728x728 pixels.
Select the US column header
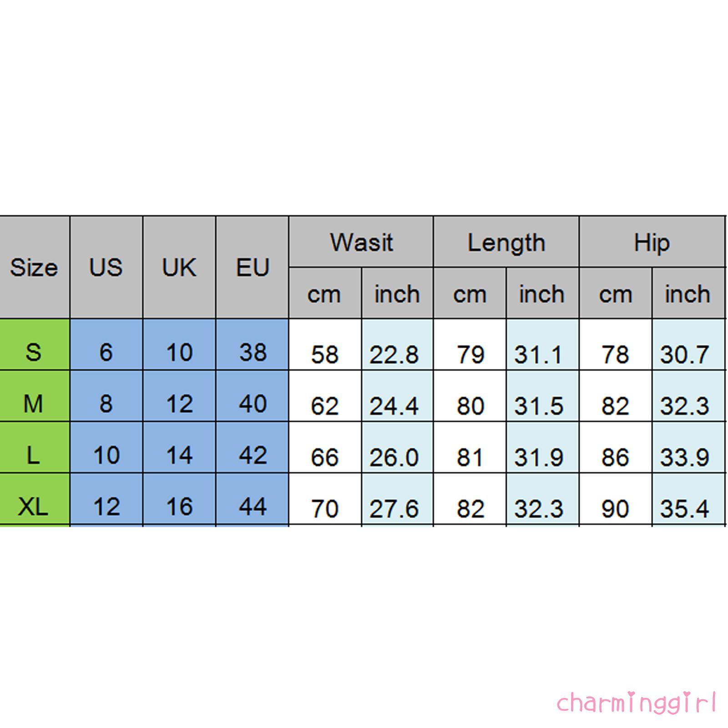(x=106, y=268)
